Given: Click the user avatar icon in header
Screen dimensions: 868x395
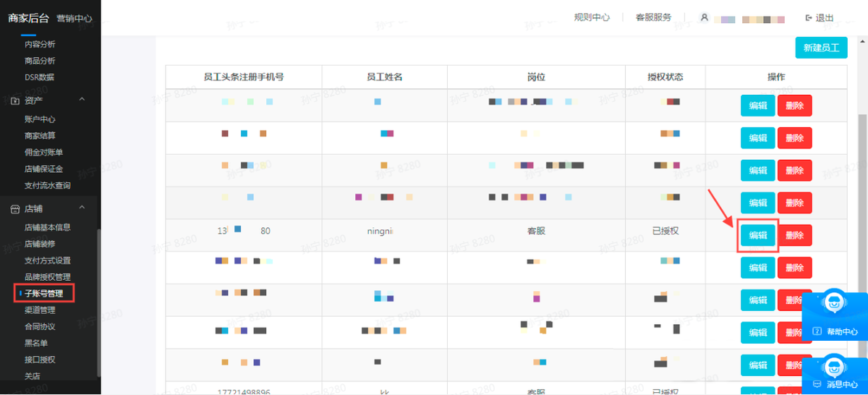Looking at the screenshot, I should [704, 17].
